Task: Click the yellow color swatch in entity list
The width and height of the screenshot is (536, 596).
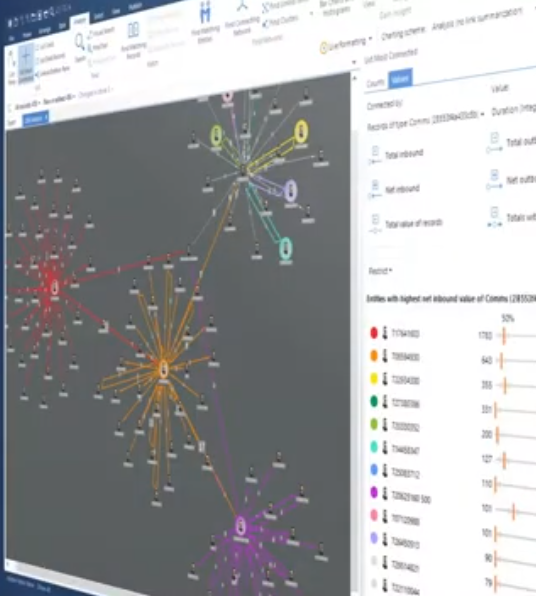Action: 374,379
